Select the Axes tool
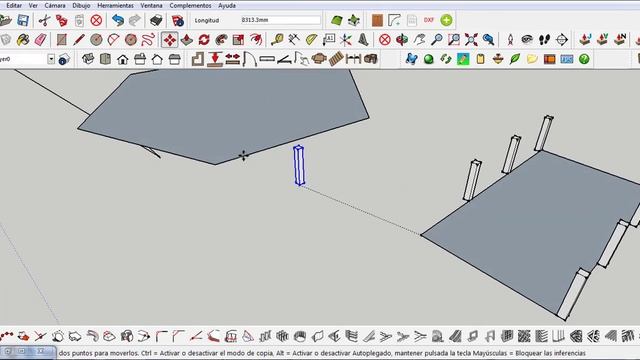 pyautogui.click(x=345, y=40)
